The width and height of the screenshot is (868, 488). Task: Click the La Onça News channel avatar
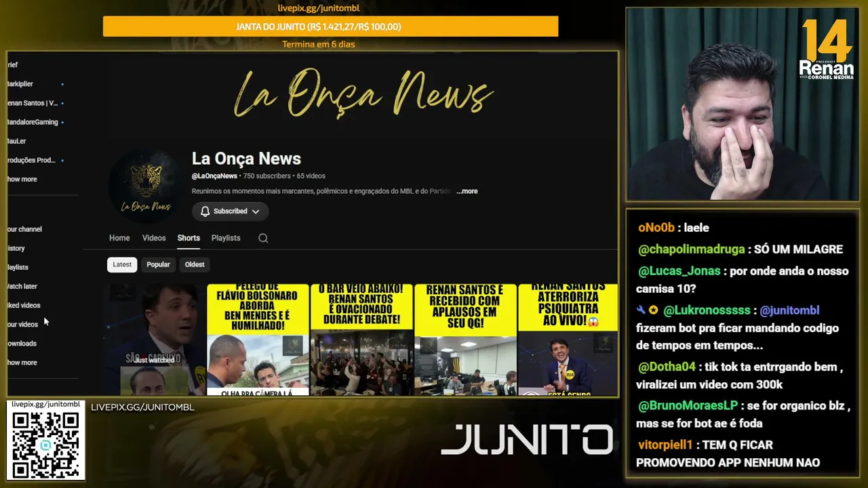click(x=145, y=187)
